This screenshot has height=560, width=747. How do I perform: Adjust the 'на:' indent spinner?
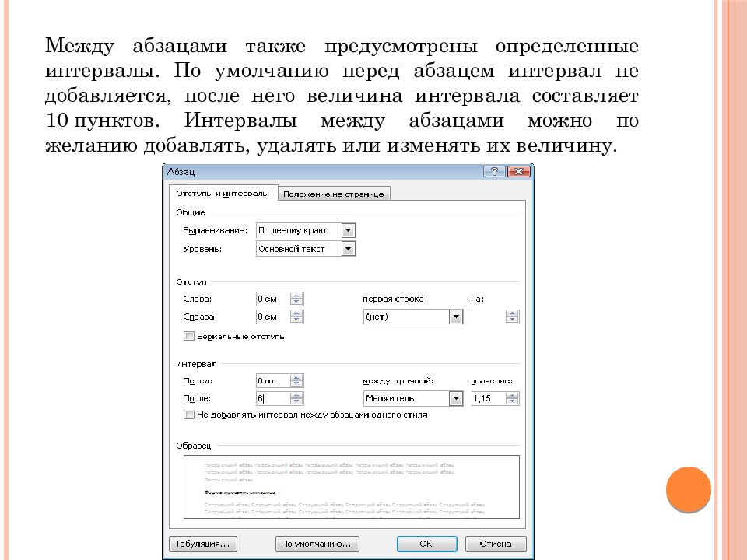point(512,317)
